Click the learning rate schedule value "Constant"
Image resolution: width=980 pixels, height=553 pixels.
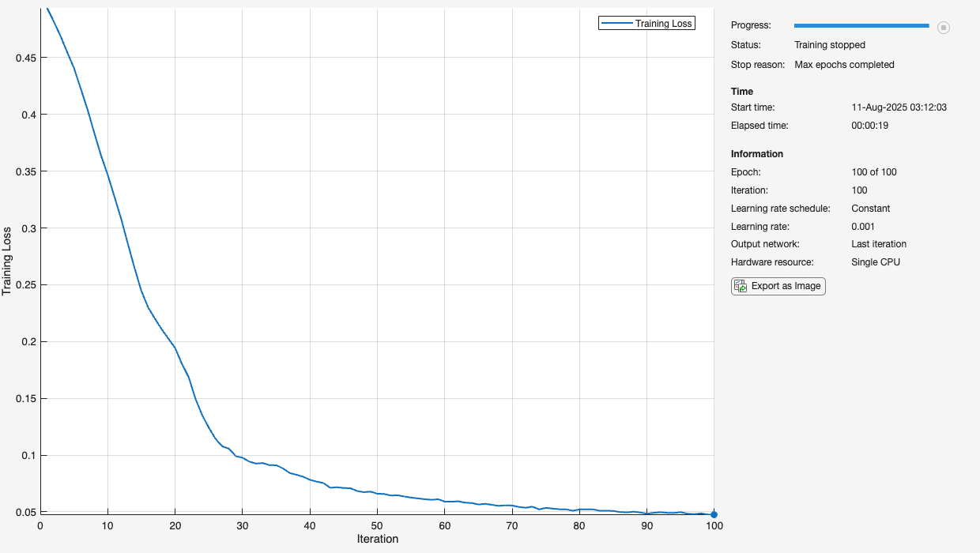tap(871, 209)
